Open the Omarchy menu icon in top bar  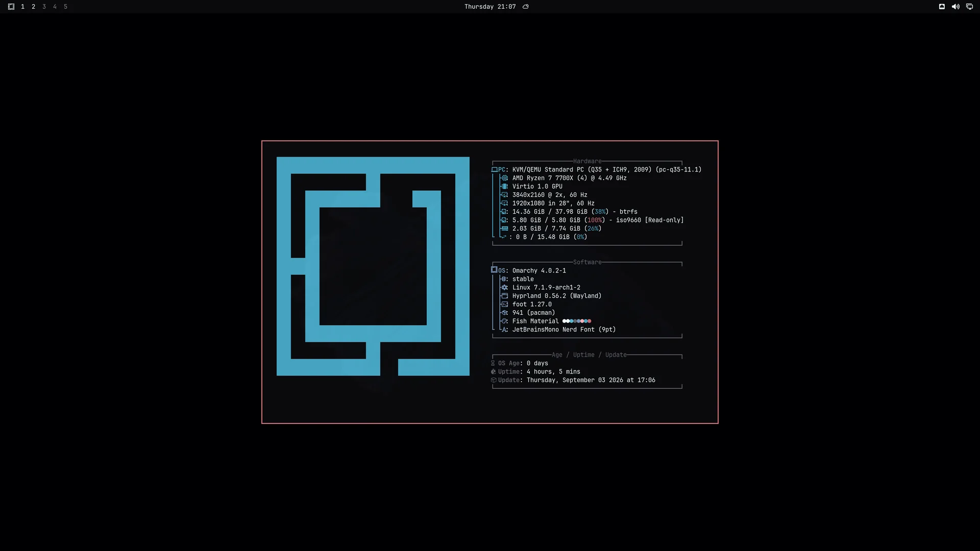click(x=11, y=7)
